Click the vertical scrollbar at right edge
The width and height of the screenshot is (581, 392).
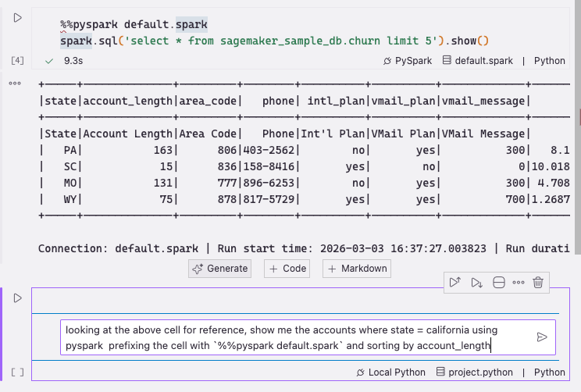(x=578, y=127)
